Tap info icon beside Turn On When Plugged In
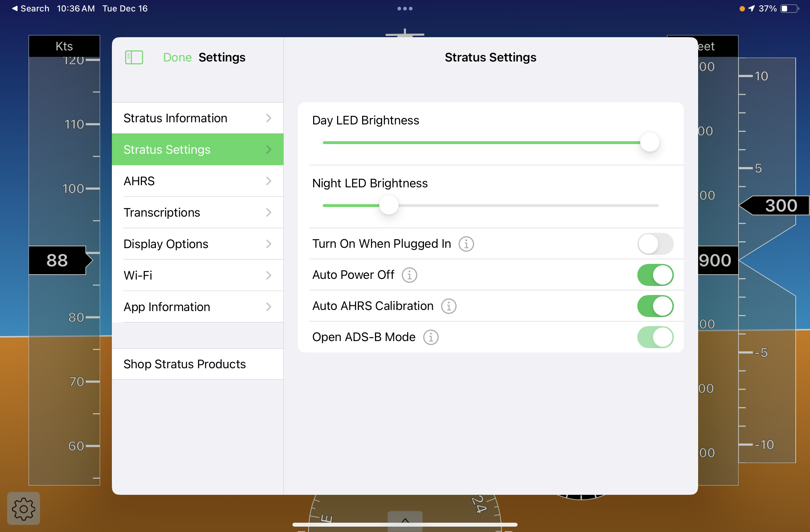This screenshot has width=810, height=532. [466, 244]
